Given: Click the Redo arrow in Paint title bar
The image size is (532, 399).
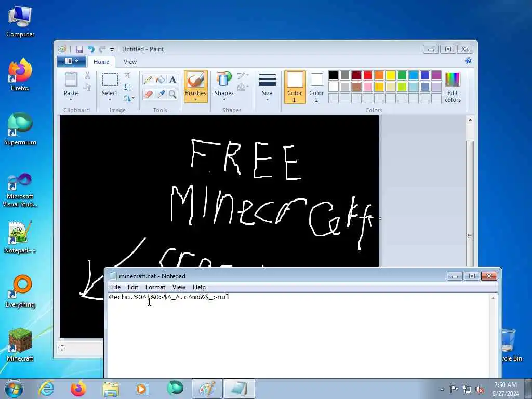Looking at the screenshot, I should point(102,49).
